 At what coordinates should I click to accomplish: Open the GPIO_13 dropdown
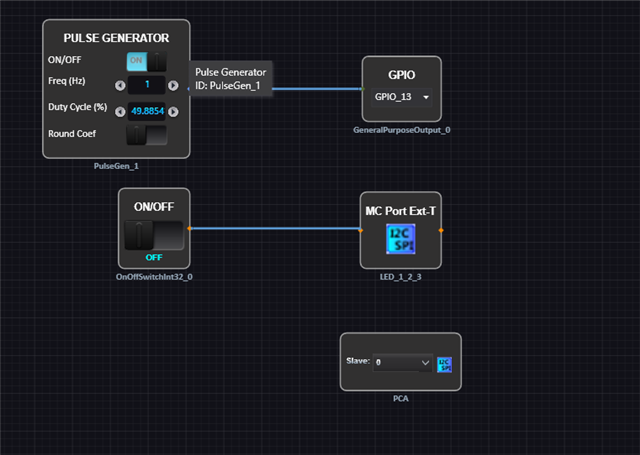(402, 97)
